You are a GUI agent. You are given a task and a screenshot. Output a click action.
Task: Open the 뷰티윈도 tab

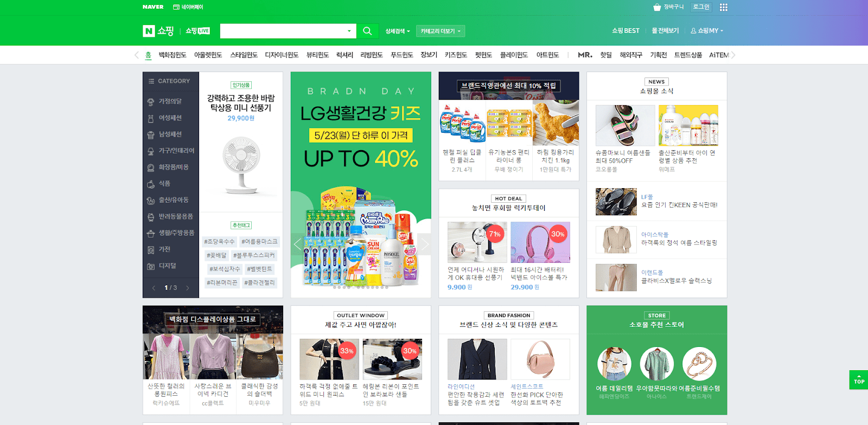[x=317, y=55]
